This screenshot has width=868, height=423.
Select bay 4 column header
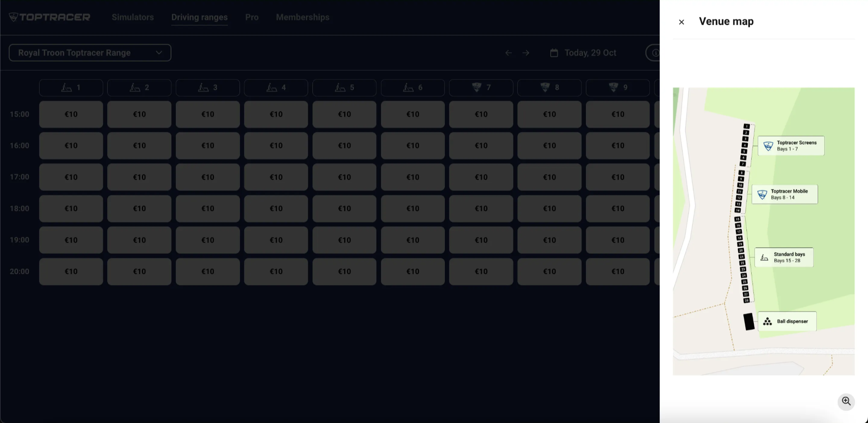276,88
